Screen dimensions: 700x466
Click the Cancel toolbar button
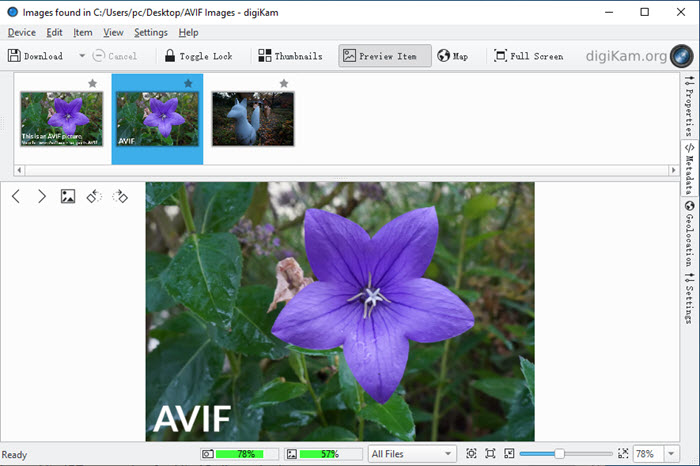[x=115, y=56]
